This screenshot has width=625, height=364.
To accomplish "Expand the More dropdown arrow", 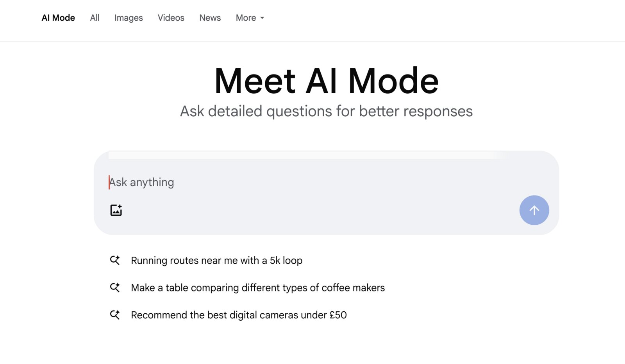I will pos(262,18).
